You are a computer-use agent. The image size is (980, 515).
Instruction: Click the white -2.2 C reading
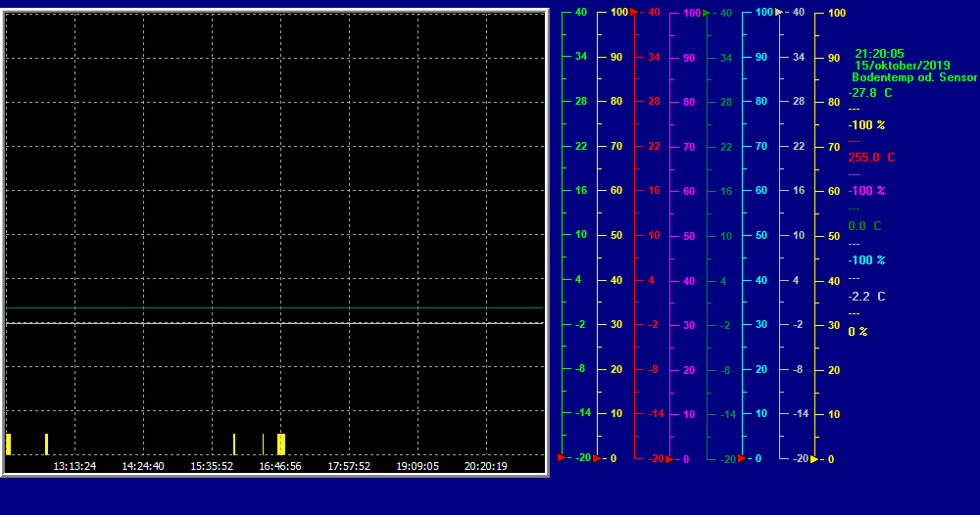(x=866, y=296)
